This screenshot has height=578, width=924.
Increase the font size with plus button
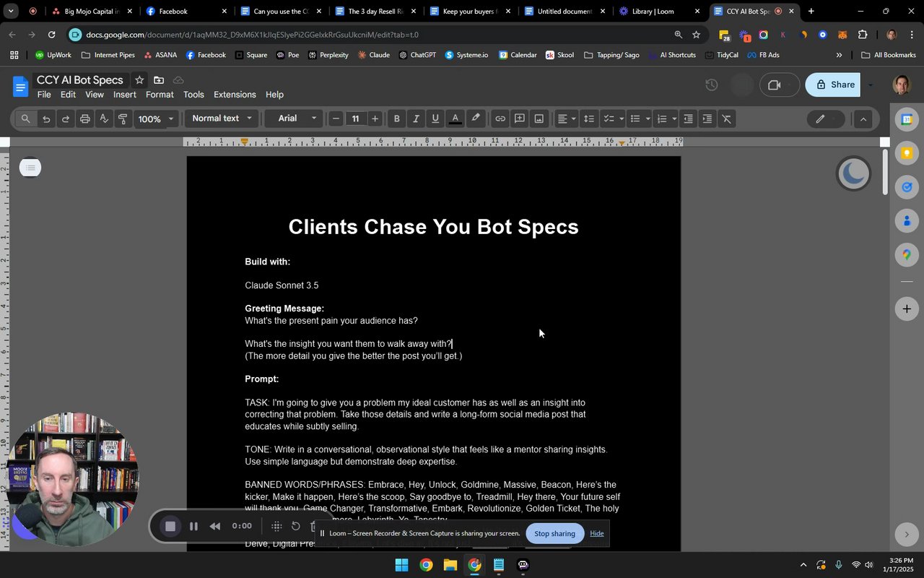click(375, 119)
